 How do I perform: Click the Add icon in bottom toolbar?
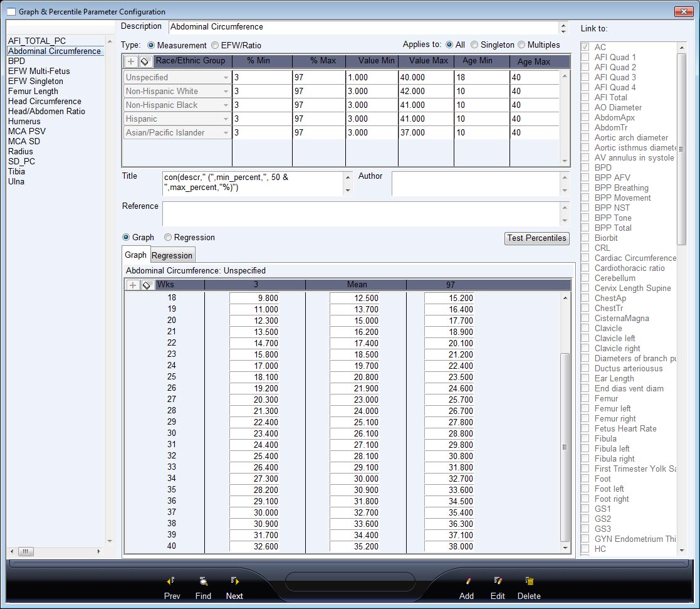point(468,581)
